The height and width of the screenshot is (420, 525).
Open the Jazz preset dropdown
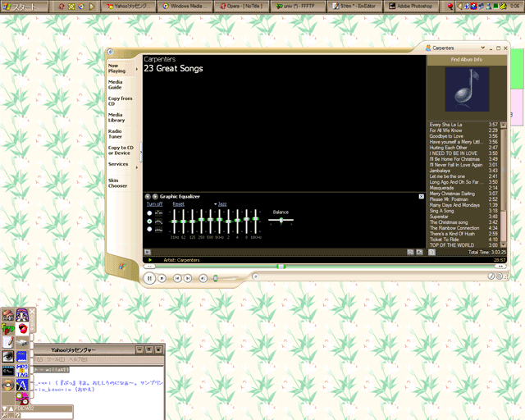(221, 204)
